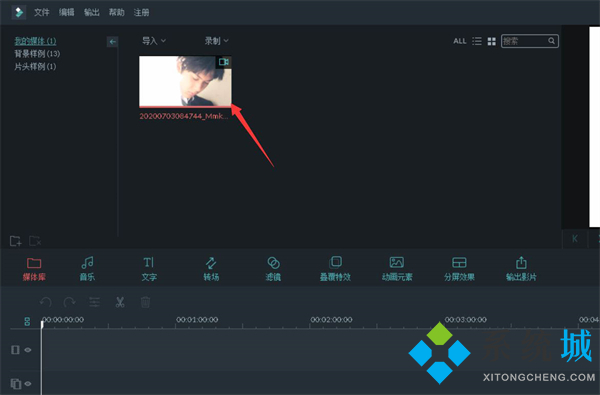Switch to list view
Image resolution: width=600 pixels, height=395 pixels.
pos(477,41)
